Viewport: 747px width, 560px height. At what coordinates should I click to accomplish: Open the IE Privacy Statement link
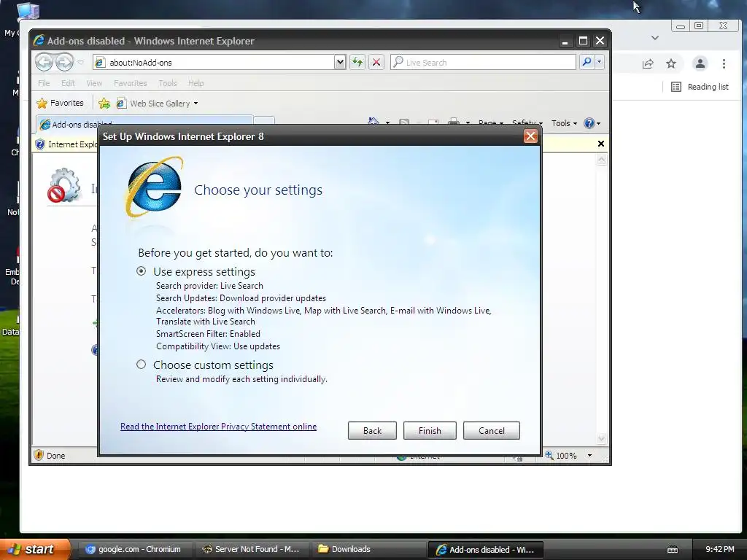(218, 426)
